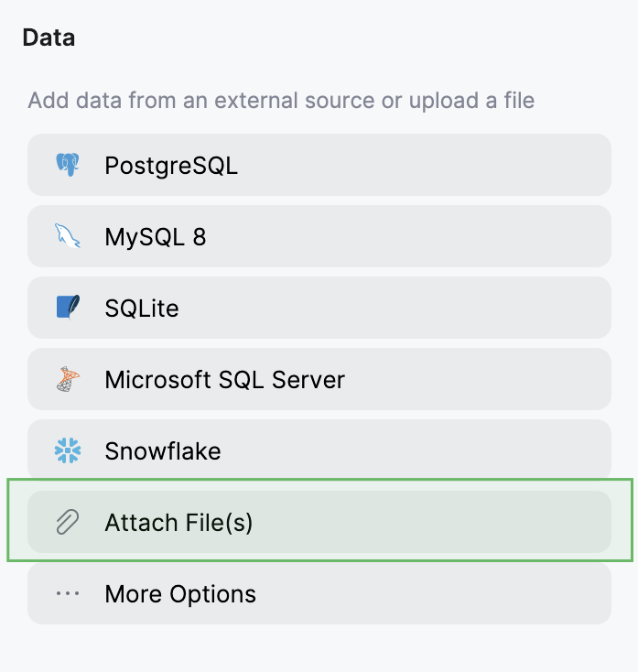
Task: Pick the SQLite data source option
Action: [x=319, y=308]
